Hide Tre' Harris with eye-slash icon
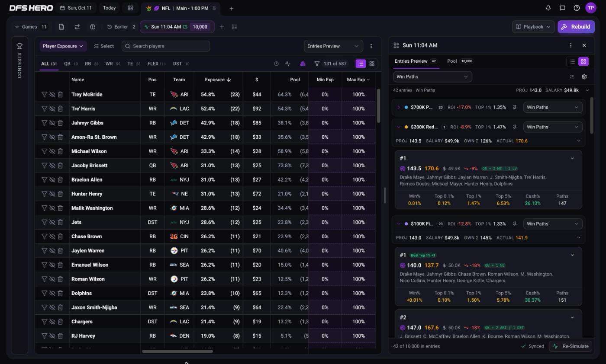Image resolution: width=606 pixels, height=364 pixels. [52, 109]
